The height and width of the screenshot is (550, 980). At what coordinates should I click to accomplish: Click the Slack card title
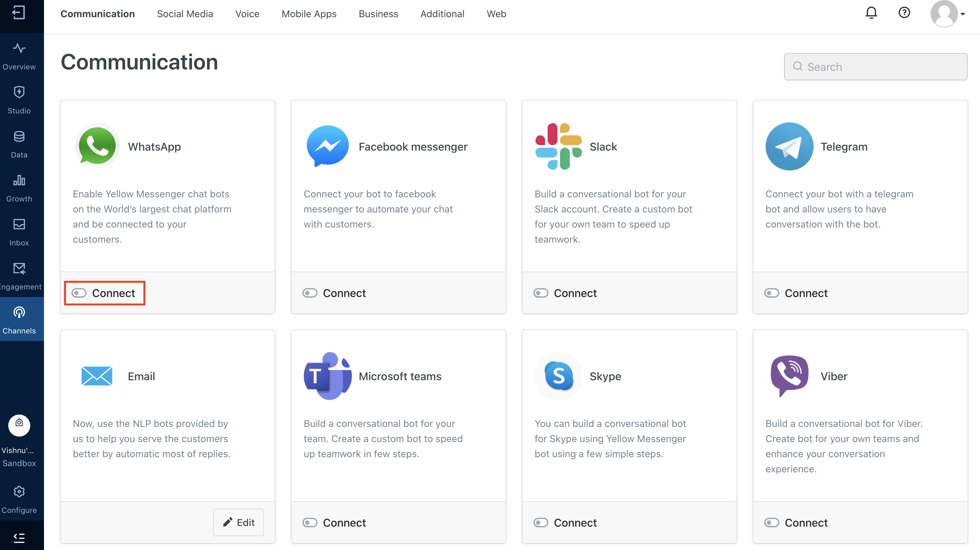pyautogui.click(x=603, y=146)
